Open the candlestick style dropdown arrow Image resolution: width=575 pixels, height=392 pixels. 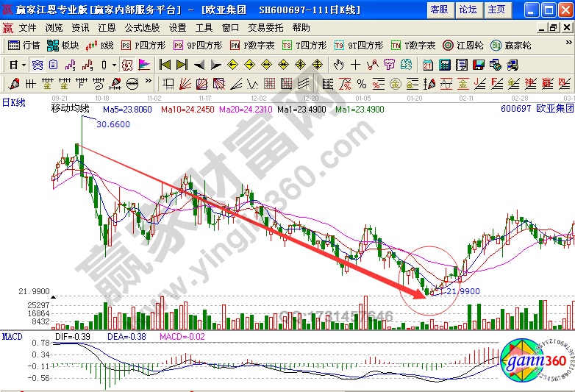[x=113, y=64]
